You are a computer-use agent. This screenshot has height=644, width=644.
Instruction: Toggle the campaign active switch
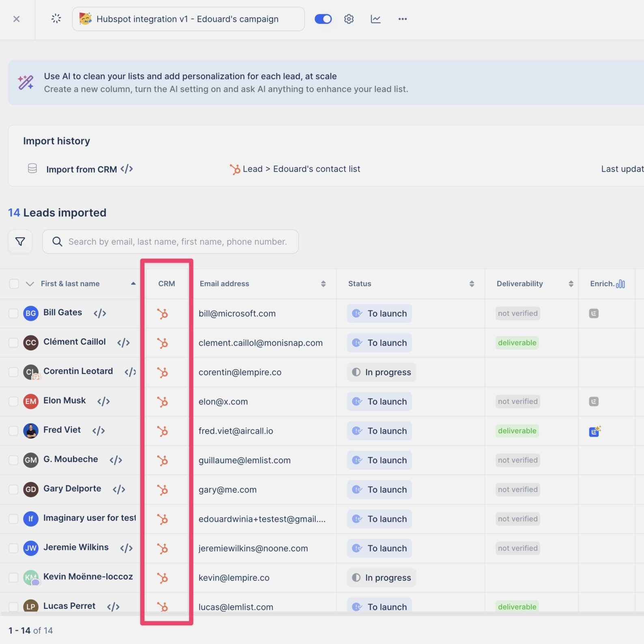coord(323,19)
